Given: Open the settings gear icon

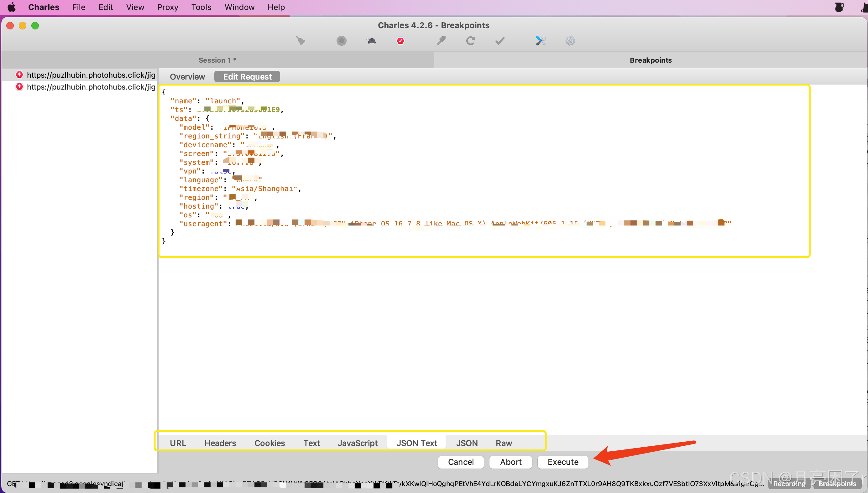Looking at the screenshot, I should point(570,41).
